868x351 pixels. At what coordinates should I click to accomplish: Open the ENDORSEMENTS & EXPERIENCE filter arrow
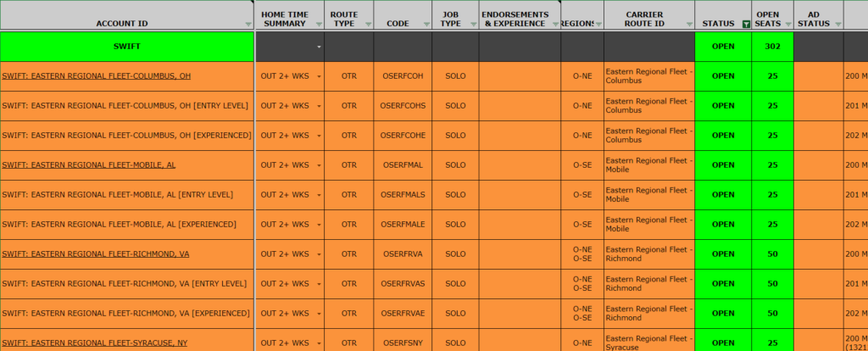554,24
